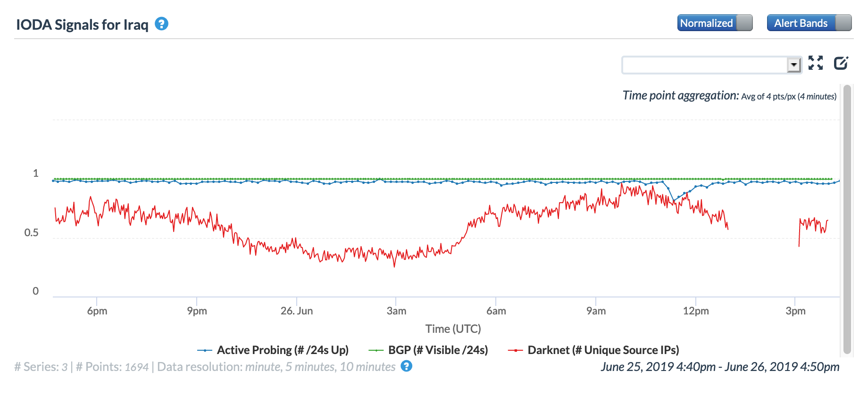Click the edit chart pencil icon
868x412 pixels.
(841, 63)
